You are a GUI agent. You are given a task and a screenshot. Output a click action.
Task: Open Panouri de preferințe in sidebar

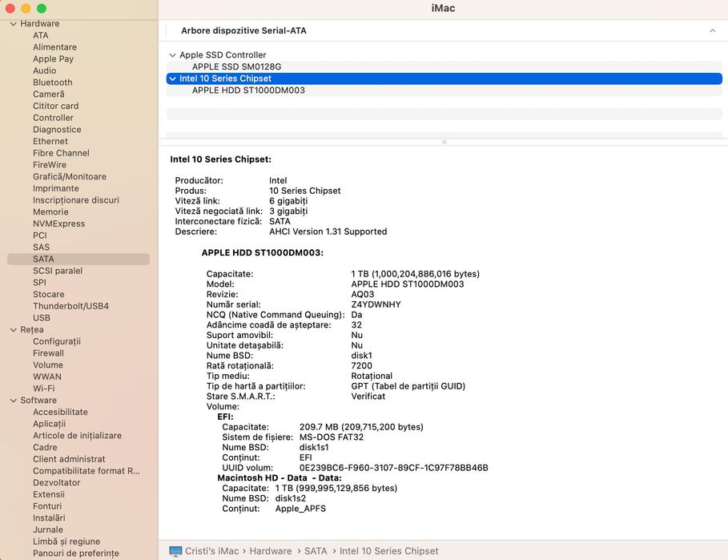[75, 553]
